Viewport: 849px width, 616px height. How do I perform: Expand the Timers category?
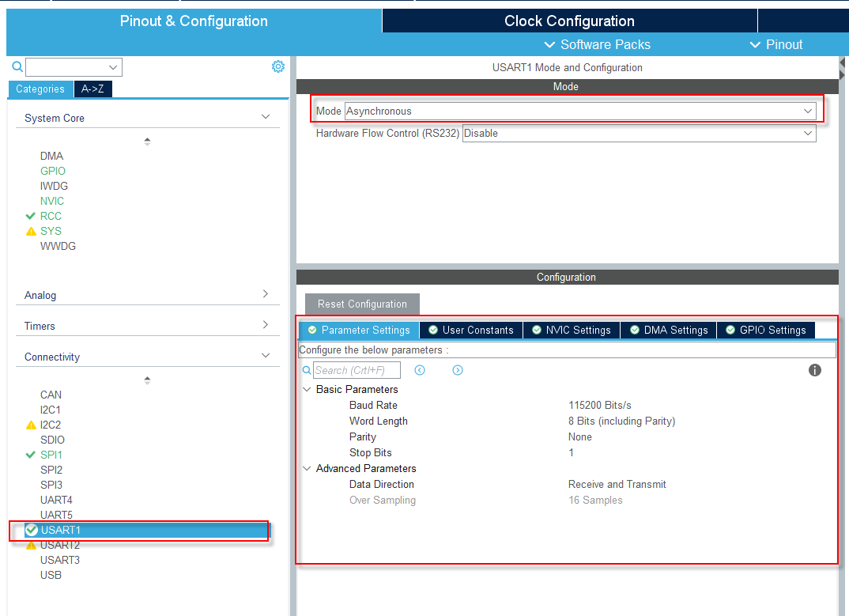click(266, 324)
